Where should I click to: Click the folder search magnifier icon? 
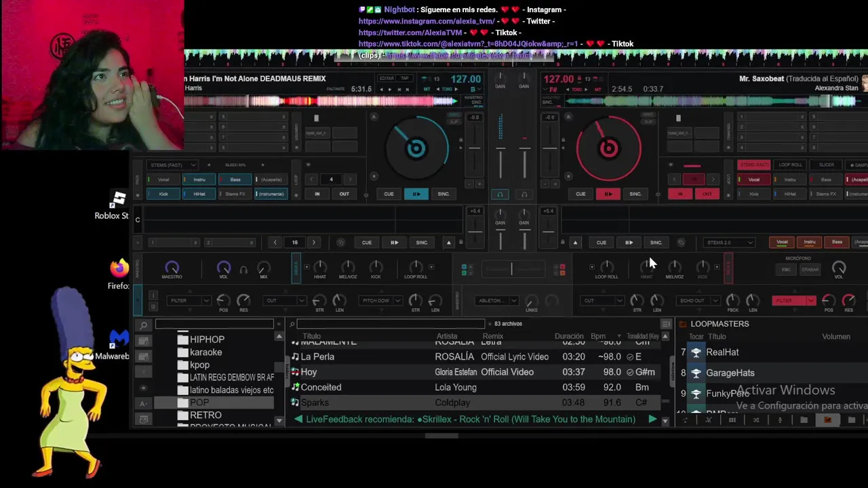[x=143, y=325]
